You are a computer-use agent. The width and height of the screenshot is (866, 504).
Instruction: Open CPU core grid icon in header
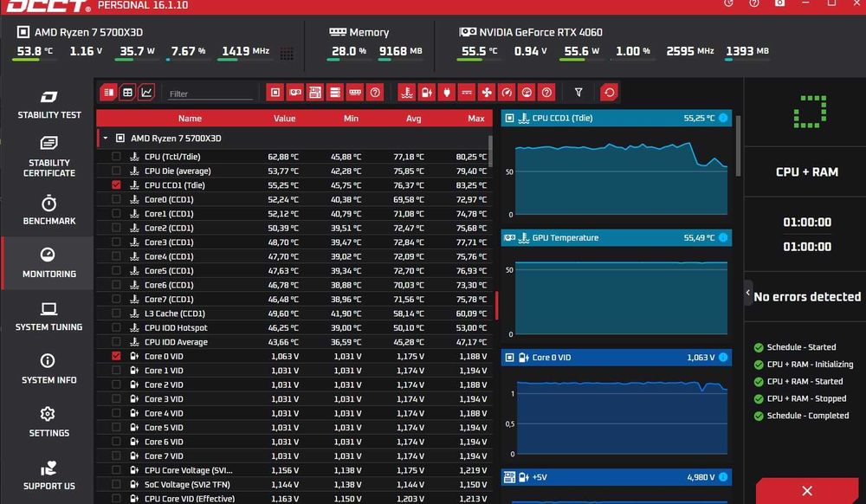pyautogui.click(x=287, y=54)
